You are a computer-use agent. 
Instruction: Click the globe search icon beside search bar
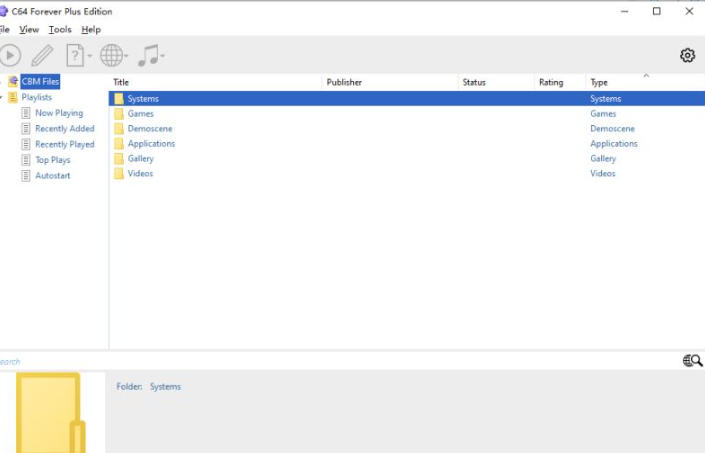click(x=692, y=361)
